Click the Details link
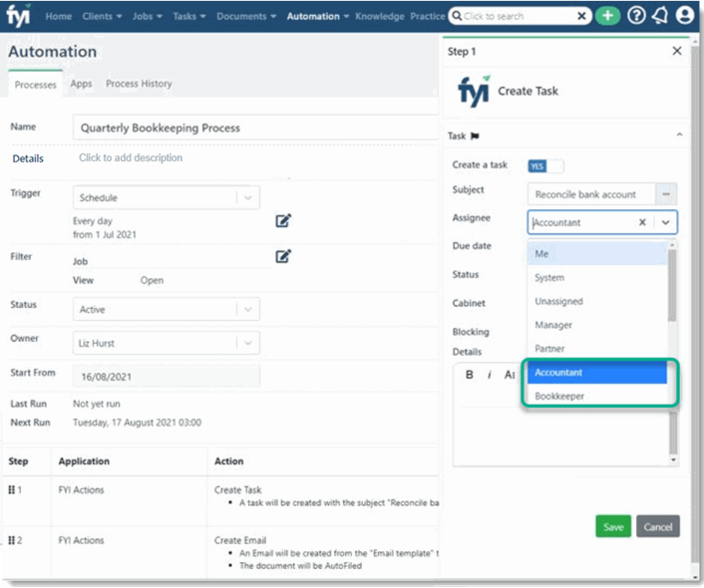The image size is (704, 588). [28, 158]
